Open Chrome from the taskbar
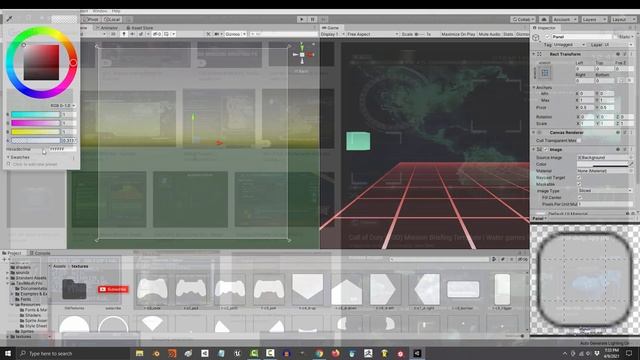 point(319,353)
